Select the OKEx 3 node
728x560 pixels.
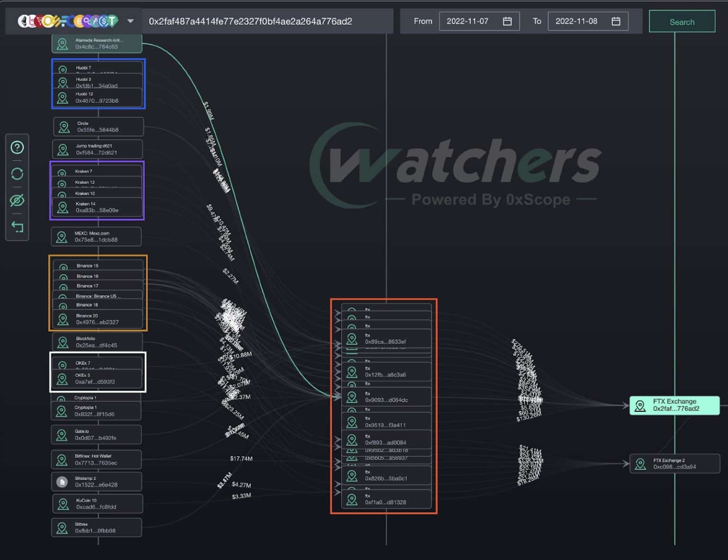click(97, 379)
